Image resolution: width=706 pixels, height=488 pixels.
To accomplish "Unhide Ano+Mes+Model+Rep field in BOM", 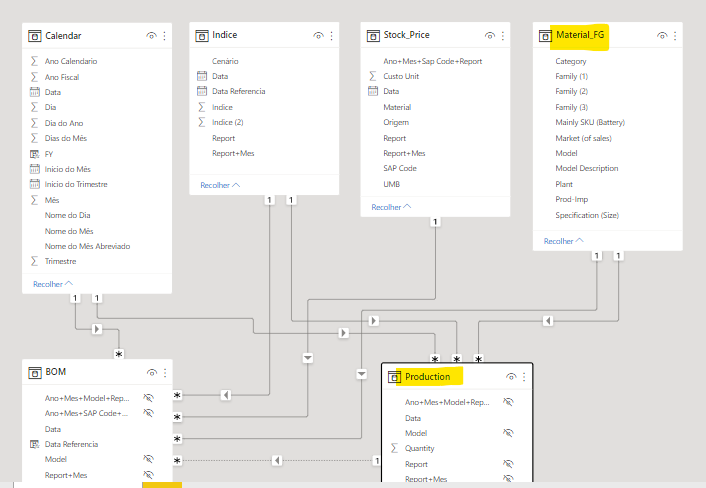I will pos(148,398).
